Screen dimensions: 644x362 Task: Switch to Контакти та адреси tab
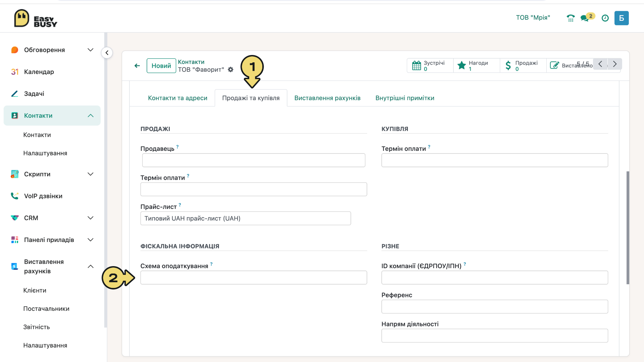tap(177, 98)
